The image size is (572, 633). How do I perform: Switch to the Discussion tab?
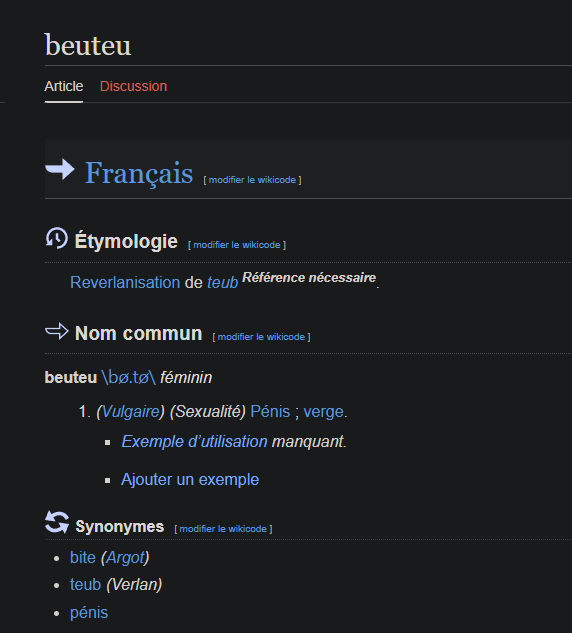(133, 86)
